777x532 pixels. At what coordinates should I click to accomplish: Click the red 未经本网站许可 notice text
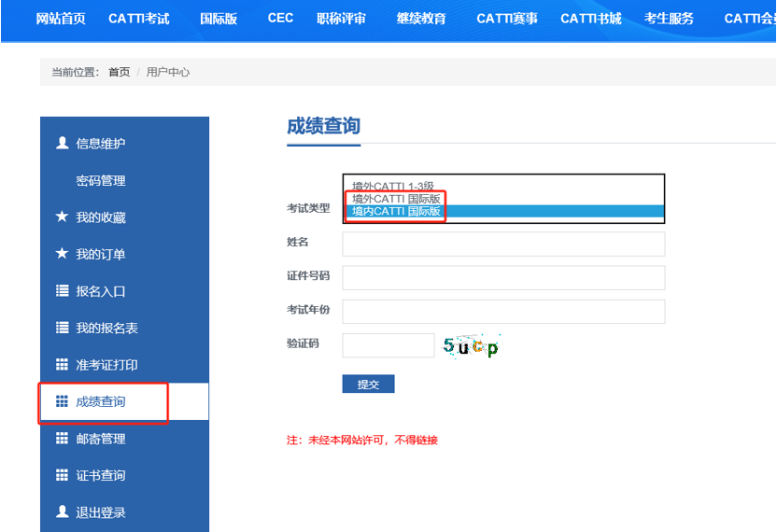point(362,440)
